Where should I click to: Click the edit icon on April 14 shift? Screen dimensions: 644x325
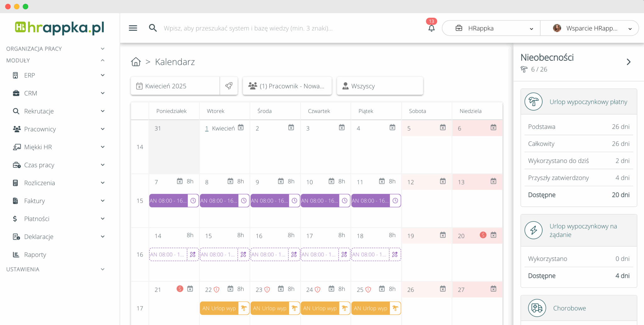click(193, 255)
